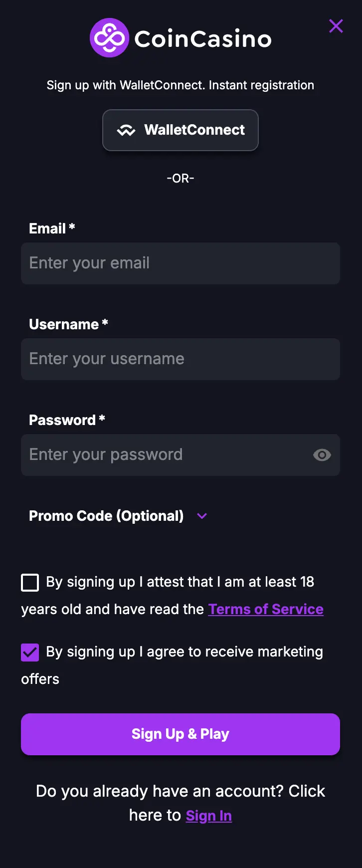Check the 18 years old attestation checkbox

(x=30, y=582)
